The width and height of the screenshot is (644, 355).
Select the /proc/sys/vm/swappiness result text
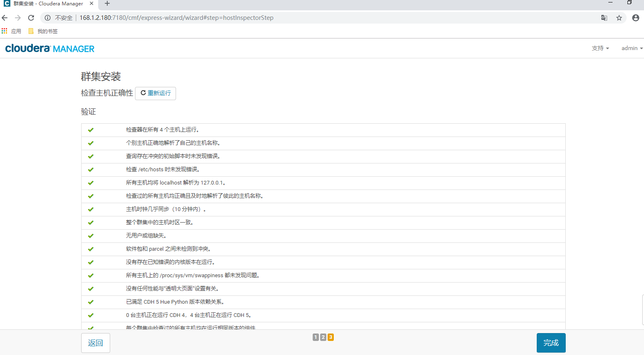(193, 276)
